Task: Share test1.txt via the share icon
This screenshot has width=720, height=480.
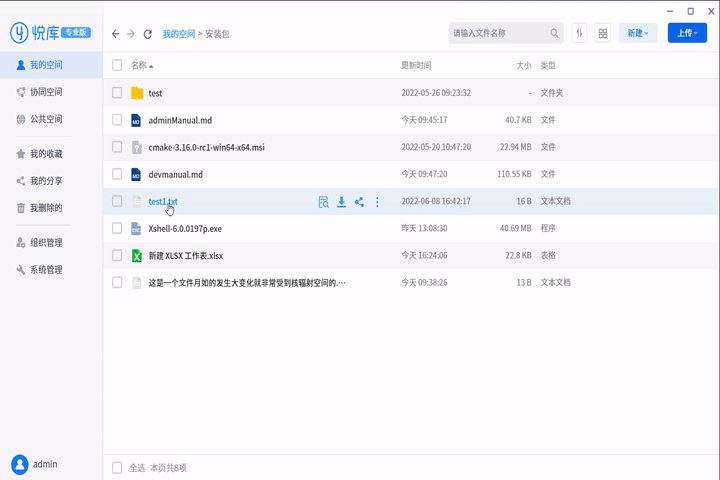Action: tap(359, 202)
